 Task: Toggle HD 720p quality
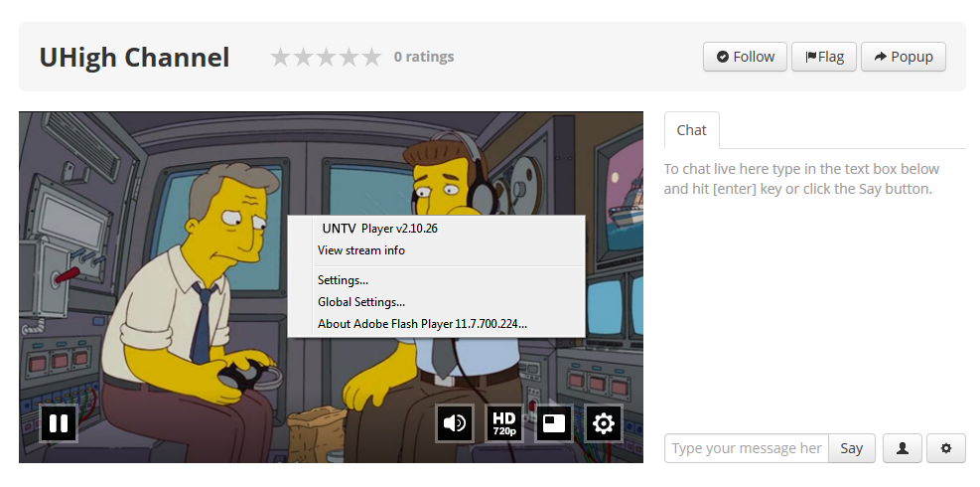(504, 423)
